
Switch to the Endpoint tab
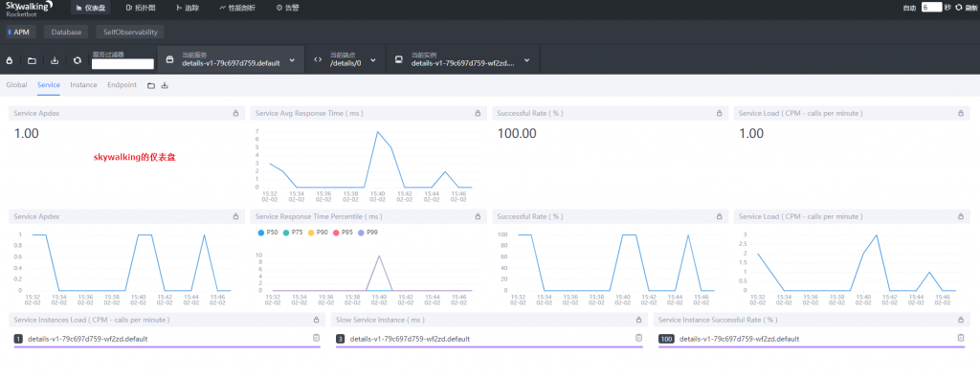(122, 85)
